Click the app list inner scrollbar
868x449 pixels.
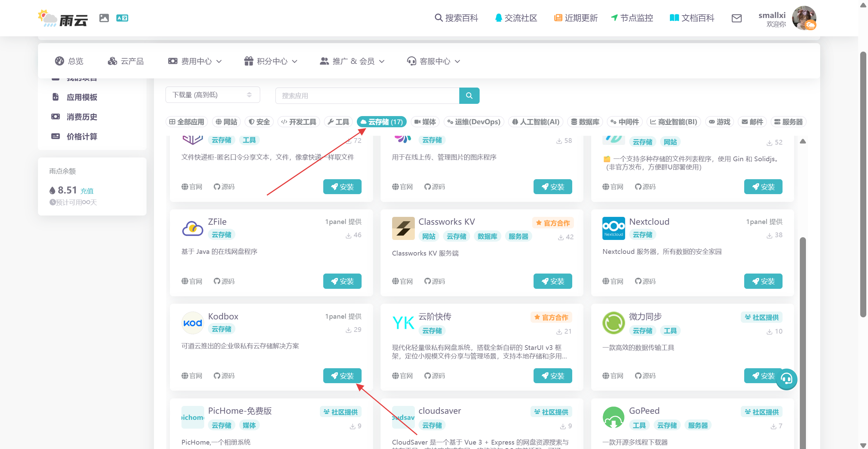point(803,305)
